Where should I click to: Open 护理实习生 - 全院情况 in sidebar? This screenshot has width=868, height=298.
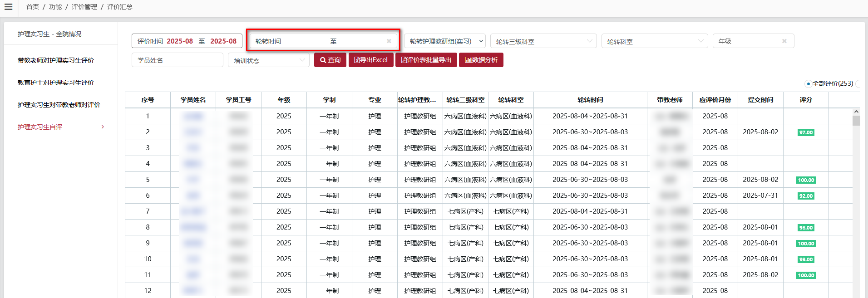(x=49, y=34)
